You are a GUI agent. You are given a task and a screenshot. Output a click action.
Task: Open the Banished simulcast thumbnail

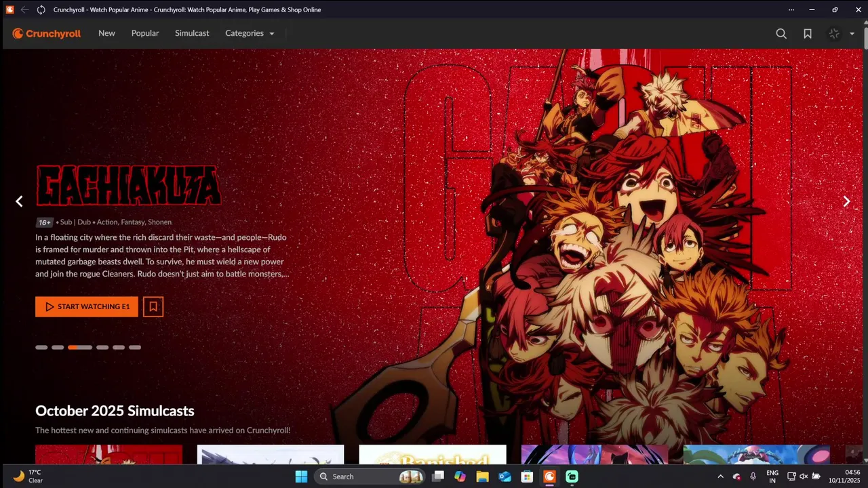(433, 455)
